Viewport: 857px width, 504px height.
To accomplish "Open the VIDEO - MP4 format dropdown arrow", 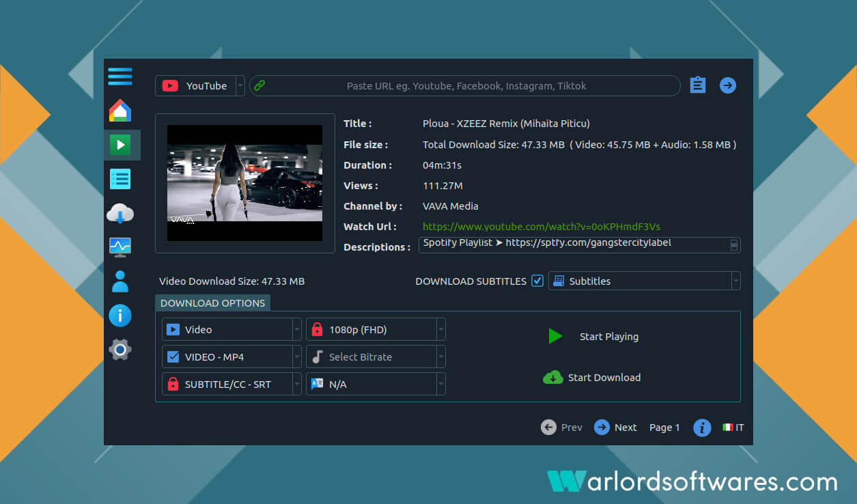I will pos(297,356).
